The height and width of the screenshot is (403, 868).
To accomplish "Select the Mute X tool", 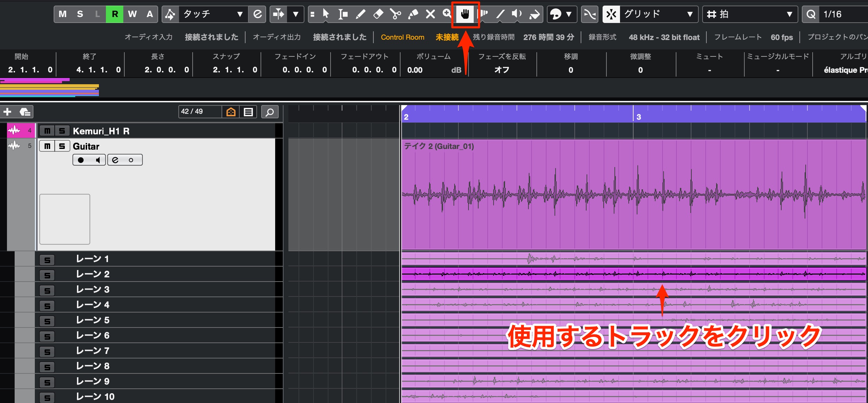I will tap(431, 14).
